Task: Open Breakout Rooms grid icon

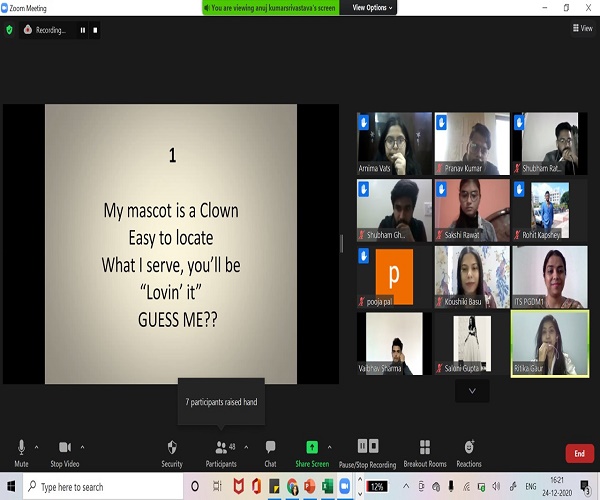Action: click(425, 447)
